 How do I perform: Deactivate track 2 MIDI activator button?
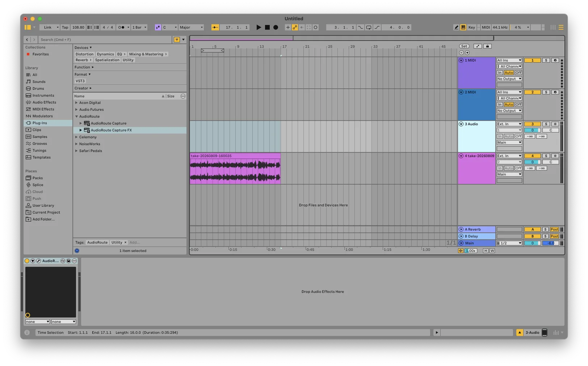pos(532,92)
